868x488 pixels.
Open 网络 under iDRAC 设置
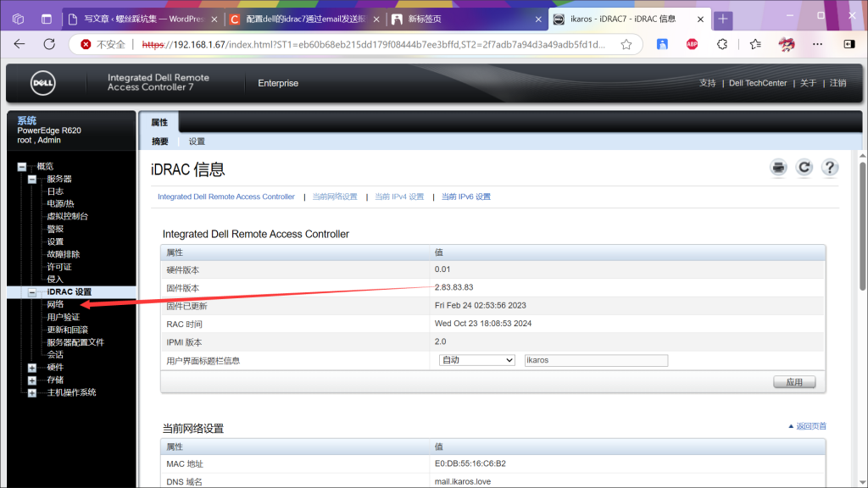click(55, 305)
